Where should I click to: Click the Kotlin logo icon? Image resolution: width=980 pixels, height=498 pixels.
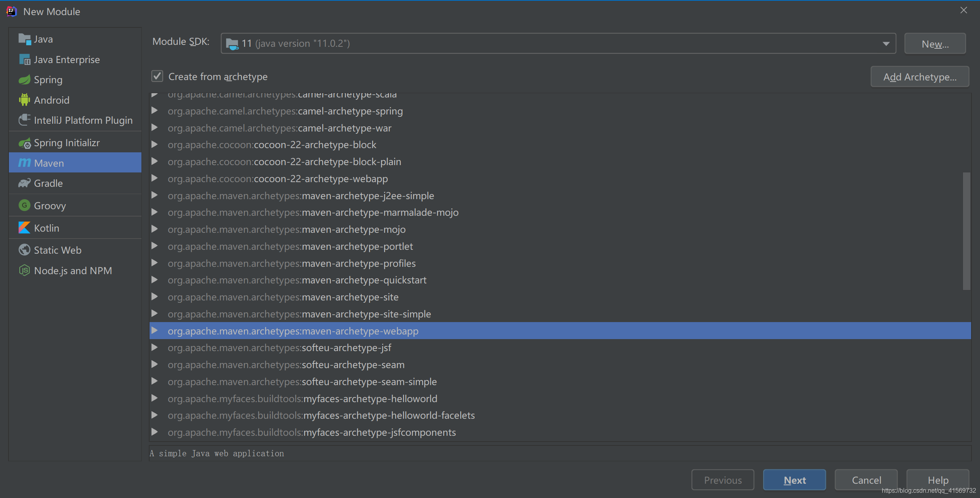tap(24, 228)
